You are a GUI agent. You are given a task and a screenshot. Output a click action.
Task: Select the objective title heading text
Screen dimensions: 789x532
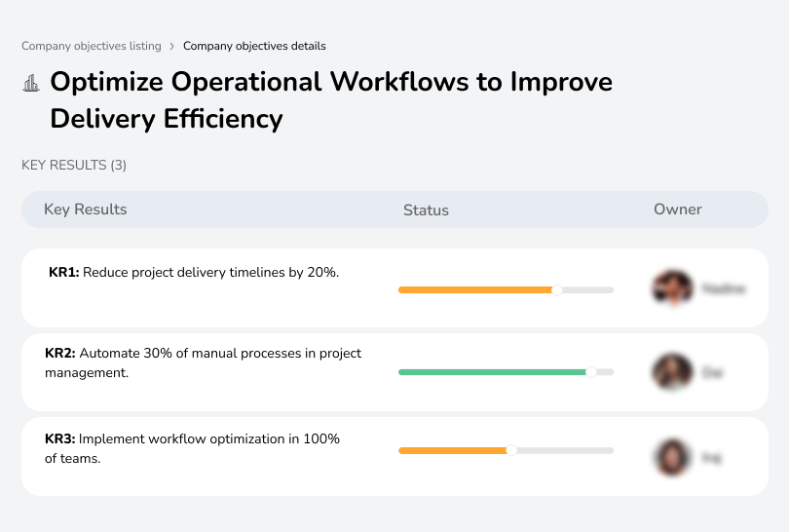coord(331,100)
